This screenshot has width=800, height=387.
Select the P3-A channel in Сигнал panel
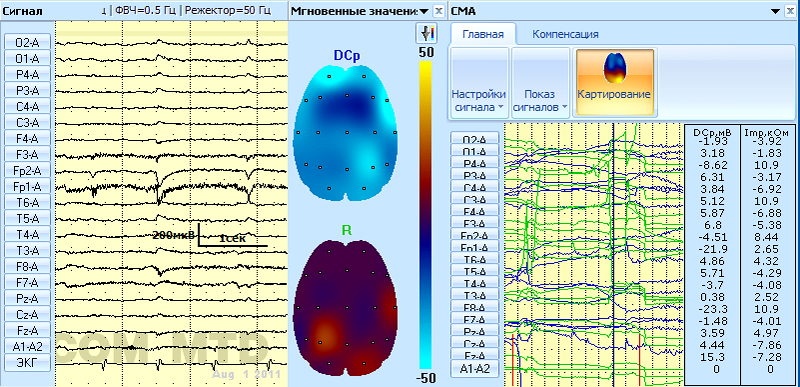coord(28,90)
